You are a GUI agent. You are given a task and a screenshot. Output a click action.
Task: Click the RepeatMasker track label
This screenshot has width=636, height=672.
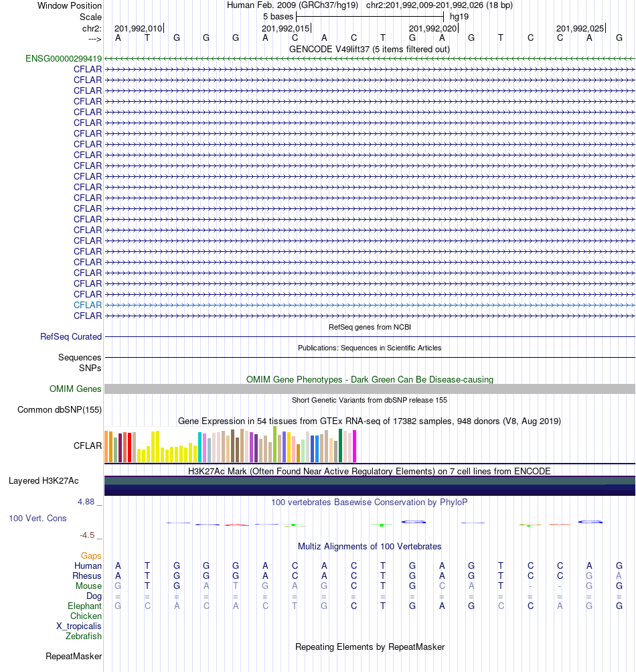click(x=74, y=656)
